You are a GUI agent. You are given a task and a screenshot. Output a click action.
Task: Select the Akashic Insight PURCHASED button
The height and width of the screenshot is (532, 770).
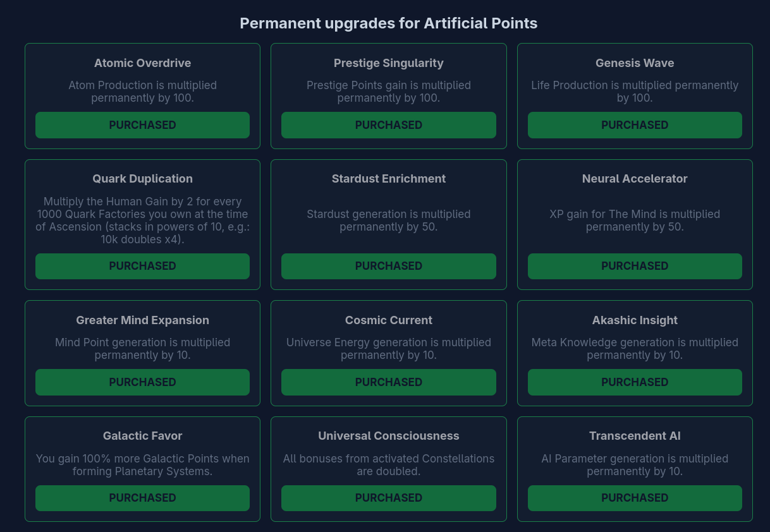tap(635, 382)
